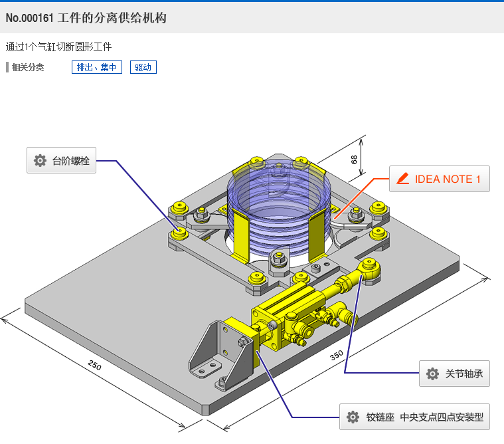504x444 pixels.
Task: Open the 驱动 category link
Action: [x=143, y=67]
